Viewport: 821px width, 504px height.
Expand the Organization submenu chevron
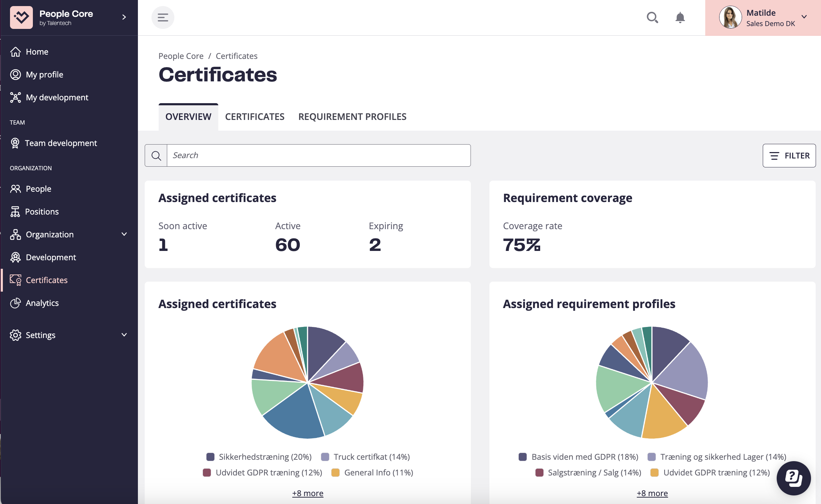click(124, 235)
